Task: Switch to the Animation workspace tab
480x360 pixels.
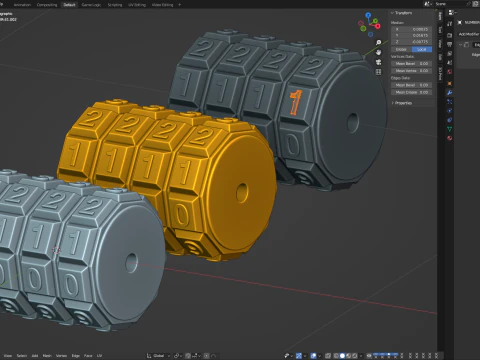Action: pyautogui.click(x=22, y=5)
